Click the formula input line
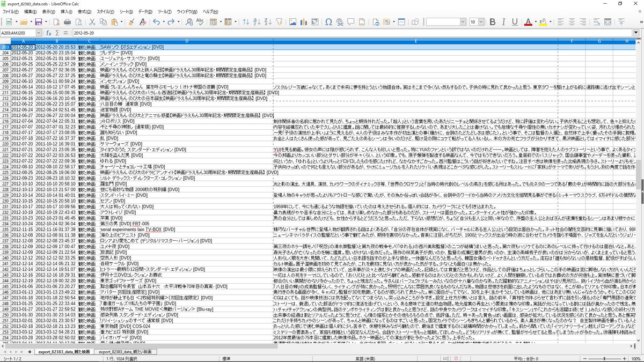The height and width of the screenshot is (362, 644). coord(352,33)
